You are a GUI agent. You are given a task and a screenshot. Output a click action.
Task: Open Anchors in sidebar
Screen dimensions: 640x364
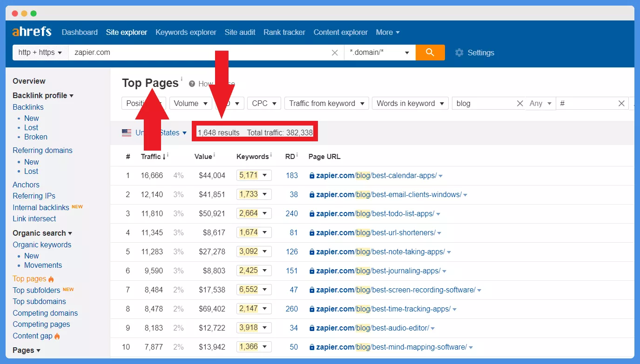(x=26, y=185)
